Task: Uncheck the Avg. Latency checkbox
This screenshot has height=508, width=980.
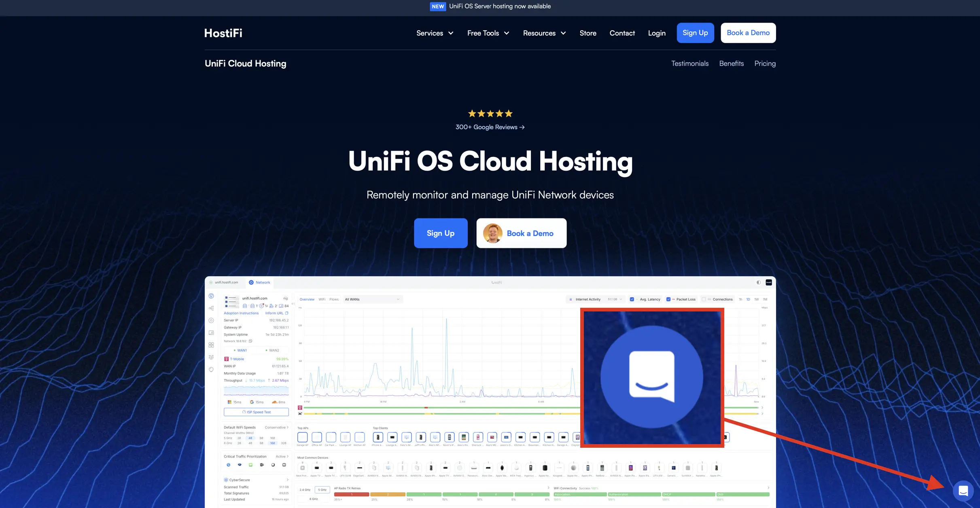Action: [x=632, y=299]
